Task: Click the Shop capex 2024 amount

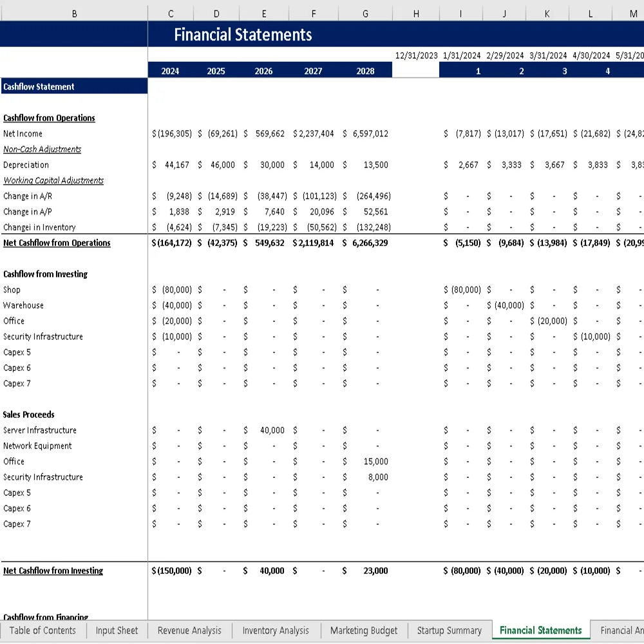Action: pyautogui.click(x=170, y=290)
